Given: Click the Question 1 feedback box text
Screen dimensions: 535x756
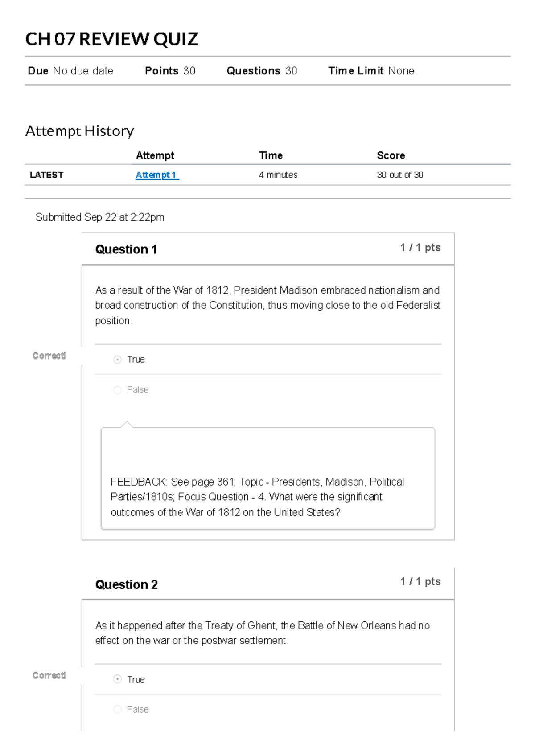Looking at the screenshot, I should (x=257, y=497).
